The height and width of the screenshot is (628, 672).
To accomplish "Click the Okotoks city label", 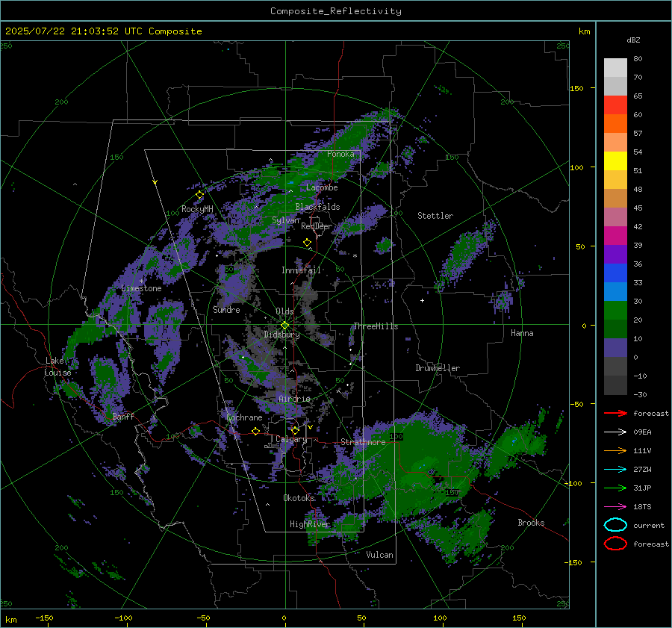I will click(x=299, y=497).
